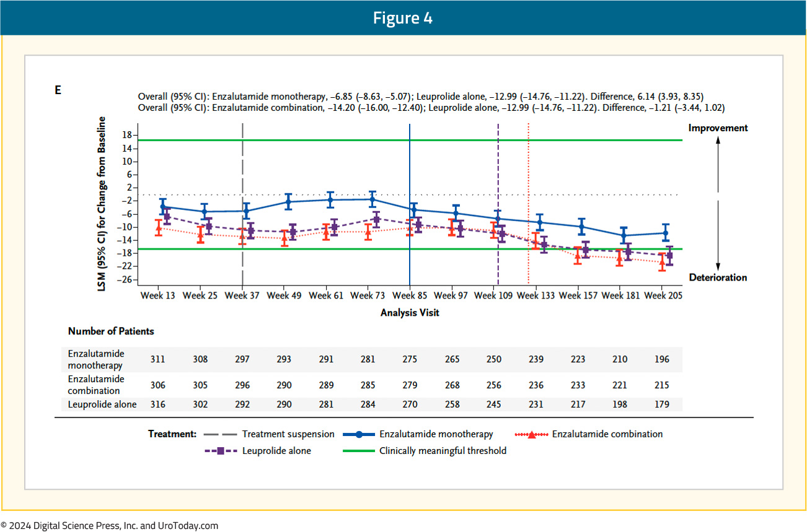Click the y-axis tick value 18
807x532 pixels.
point(126,135)
